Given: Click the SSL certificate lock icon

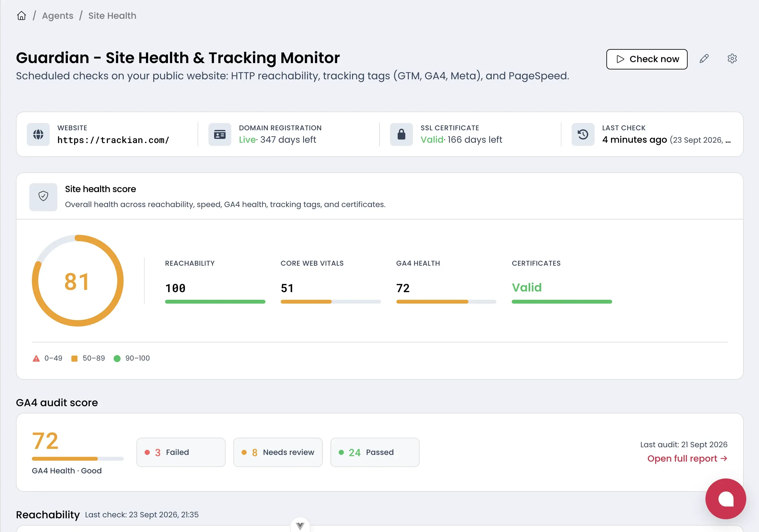Looking at the screenshot, I should click(401, 134).
